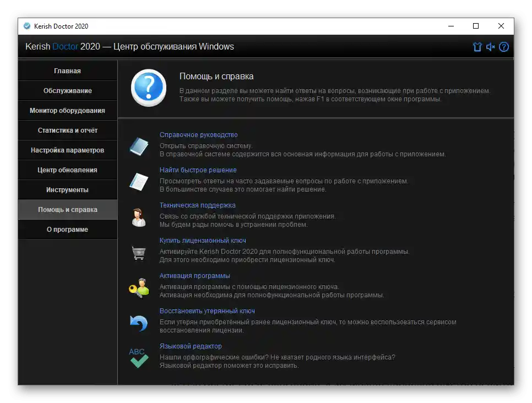Screen dimensions: 532x403
Task: Click the Восстановить утерянный ключ link
Action: click(x=207, y=311)
